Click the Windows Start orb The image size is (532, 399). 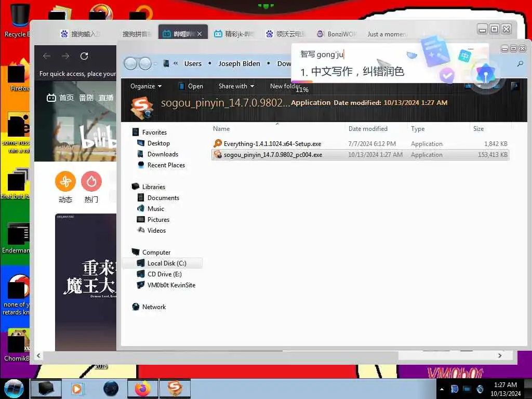pos(14,389)
